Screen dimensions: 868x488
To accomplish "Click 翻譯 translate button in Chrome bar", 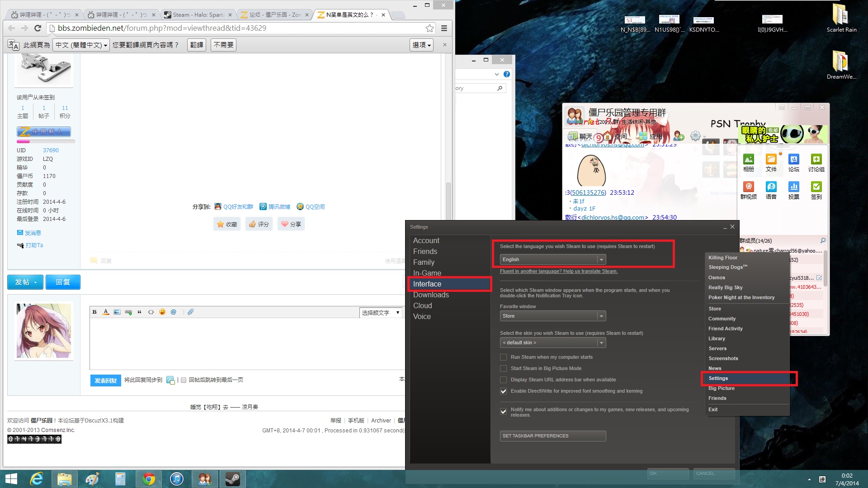I will click(197, 45).
